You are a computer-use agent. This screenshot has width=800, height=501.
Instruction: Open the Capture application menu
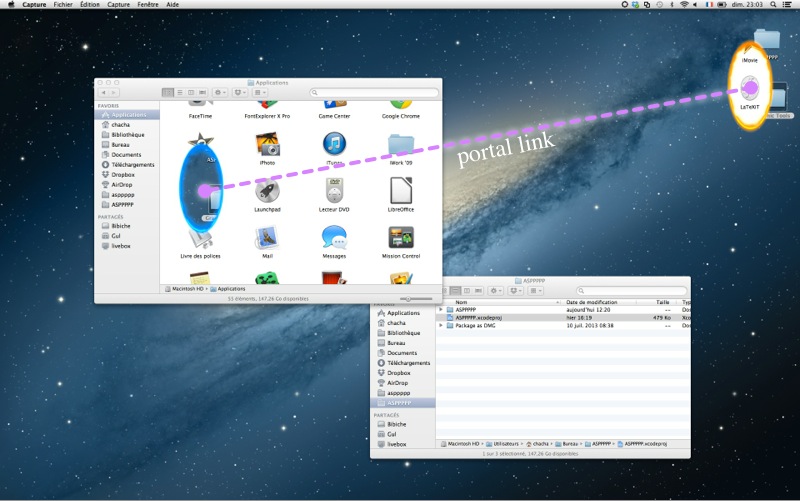click(34, 5)
